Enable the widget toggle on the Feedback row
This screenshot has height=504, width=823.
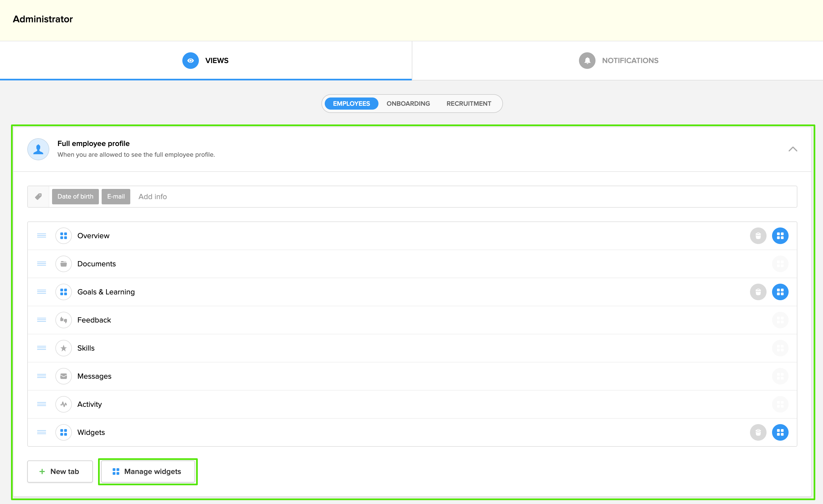(780, 320)
